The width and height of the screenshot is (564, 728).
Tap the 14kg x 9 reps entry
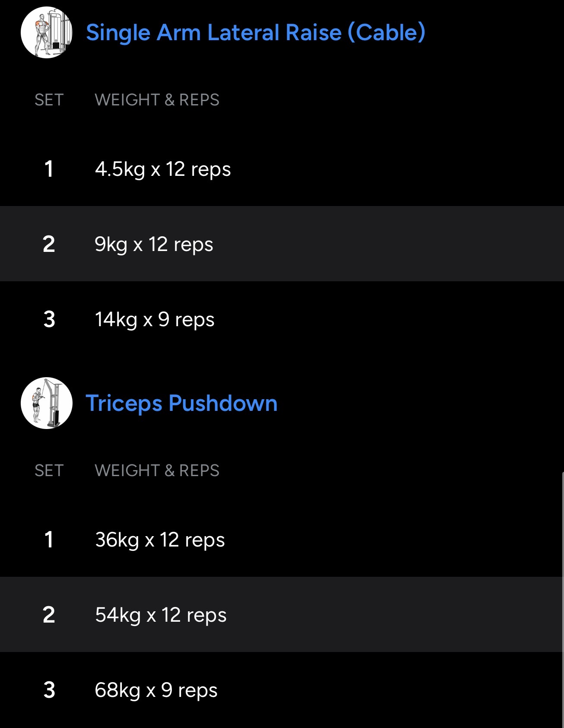pos(155,319)
